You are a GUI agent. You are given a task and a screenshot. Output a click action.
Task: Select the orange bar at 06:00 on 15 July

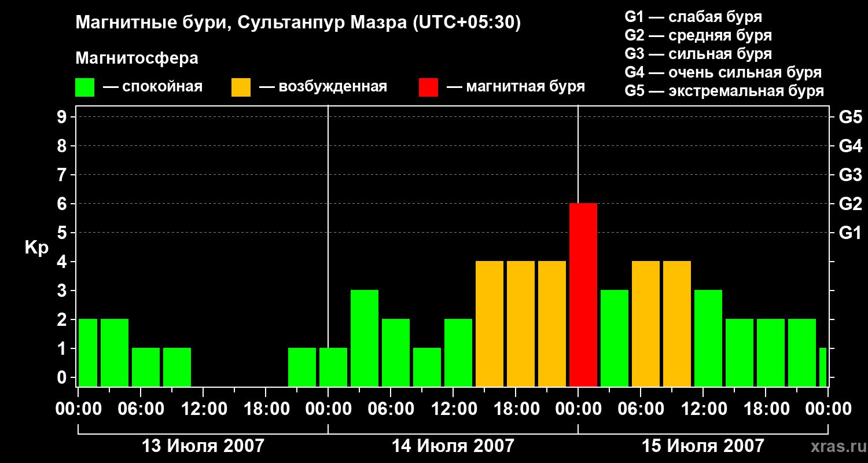coord(646,324)
